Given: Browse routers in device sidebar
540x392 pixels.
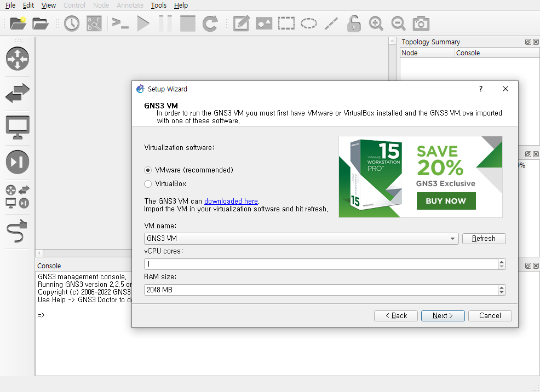Looking at the screenshot, I should (17, 59).
